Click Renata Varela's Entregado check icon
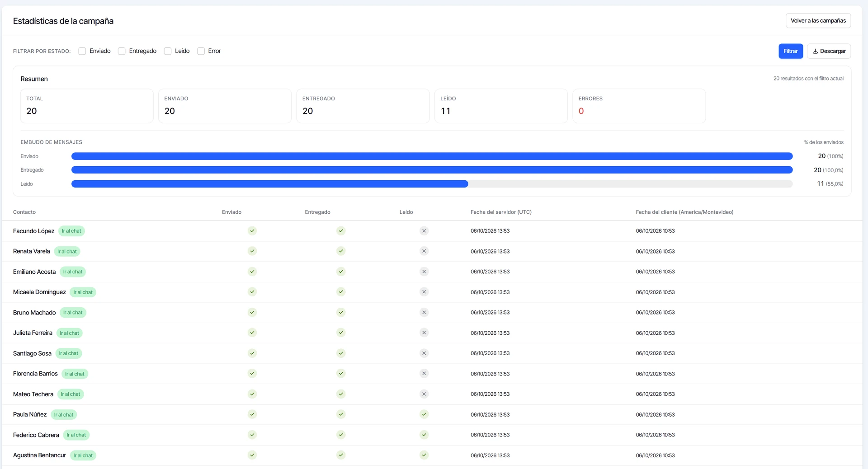Screen dimensions: 868x469 [341, 251]
